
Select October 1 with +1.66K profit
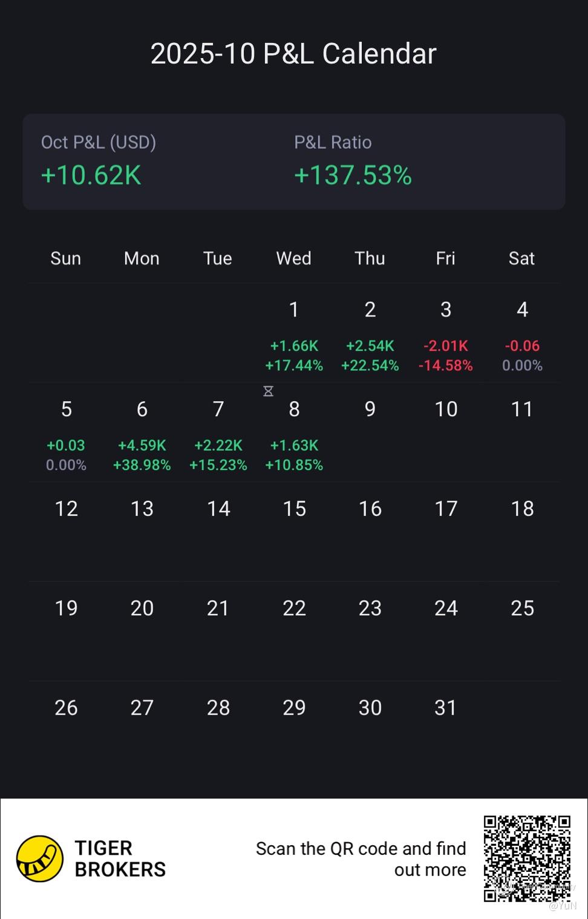294,336
